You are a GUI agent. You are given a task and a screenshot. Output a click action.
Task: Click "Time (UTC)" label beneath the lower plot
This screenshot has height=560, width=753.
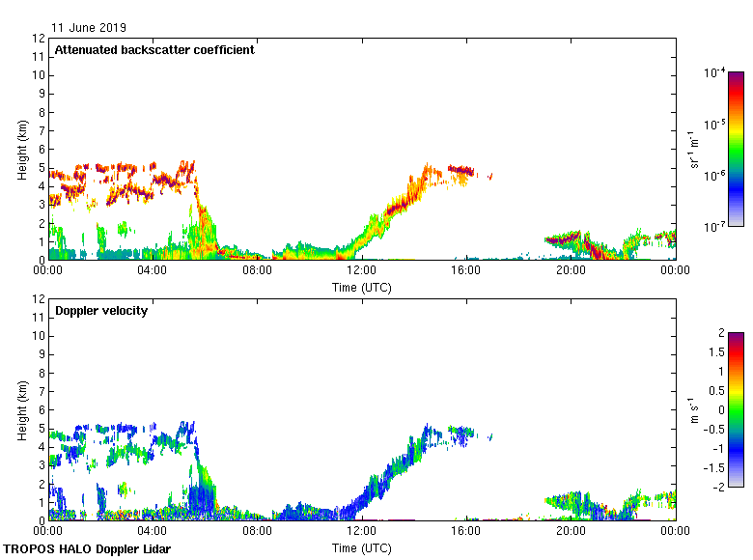361,547
